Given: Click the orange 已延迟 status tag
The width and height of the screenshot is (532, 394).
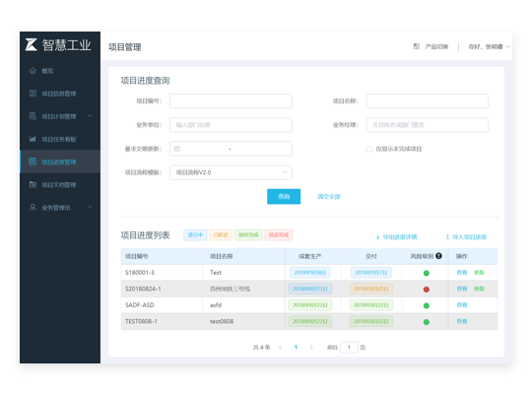Looking at the screenshot, I should coord(221,234).
